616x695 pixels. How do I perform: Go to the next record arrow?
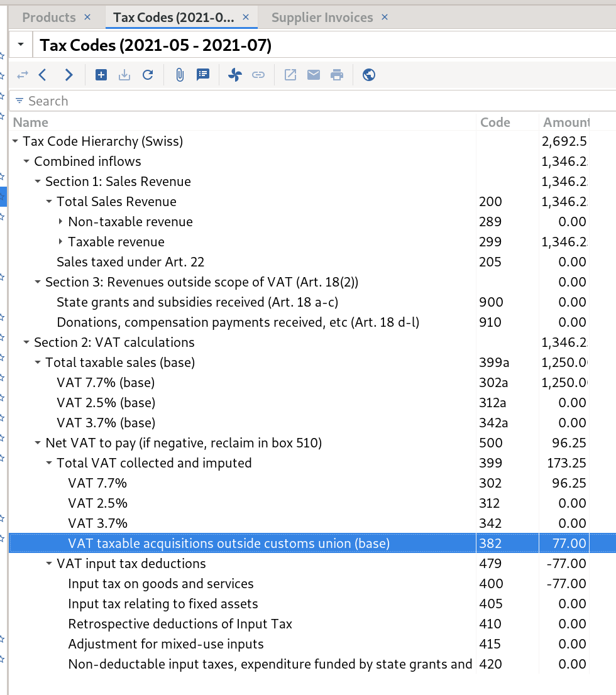[x=69, y=75]
